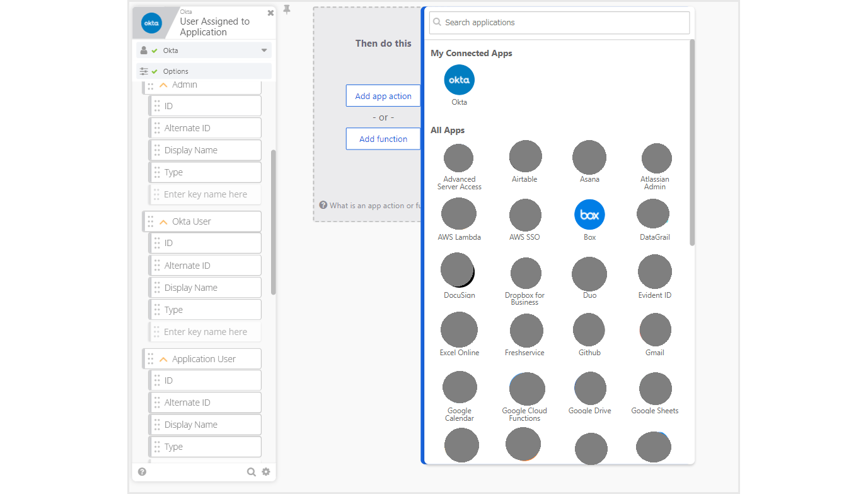Open the Okta connection dropdown

point(264,50)
